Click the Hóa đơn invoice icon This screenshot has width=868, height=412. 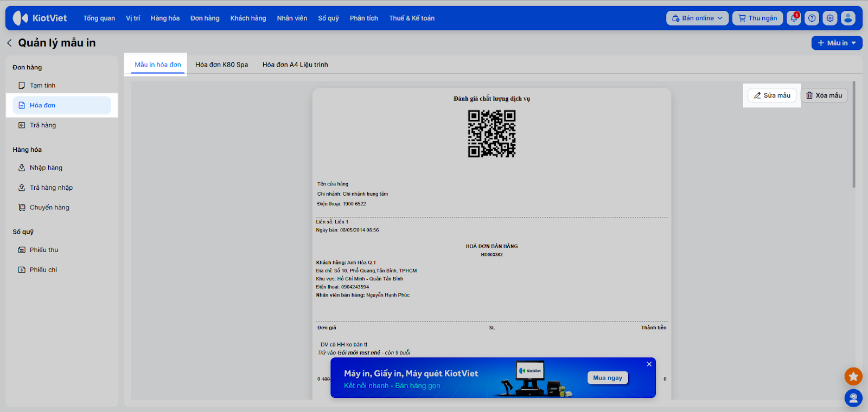click(22, 105)
